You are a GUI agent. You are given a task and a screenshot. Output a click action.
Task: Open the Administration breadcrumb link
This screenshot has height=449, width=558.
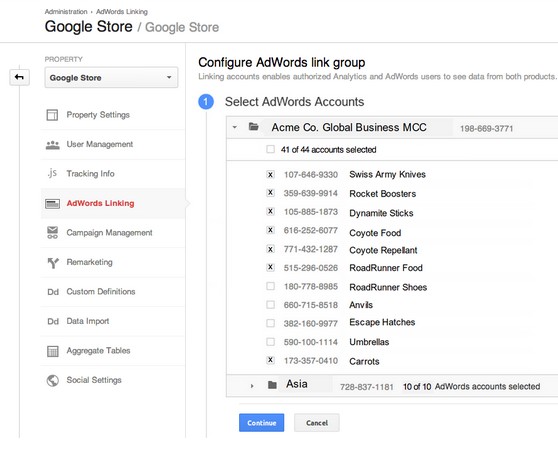click(x=66, y=12)
